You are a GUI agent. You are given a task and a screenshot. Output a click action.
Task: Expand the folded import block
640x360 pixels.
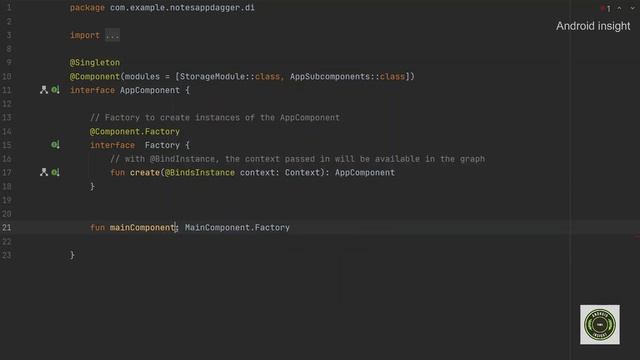tap(112, 36)
